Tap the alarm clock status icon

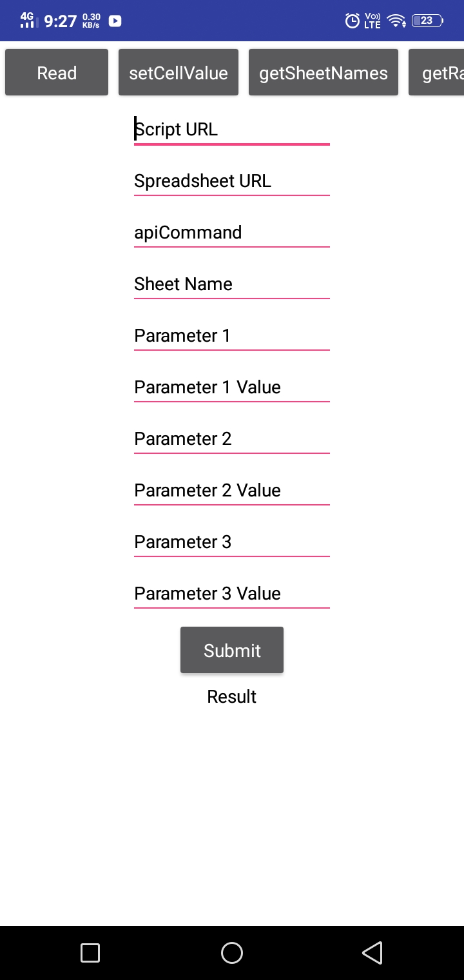click(x=352, y=21)
